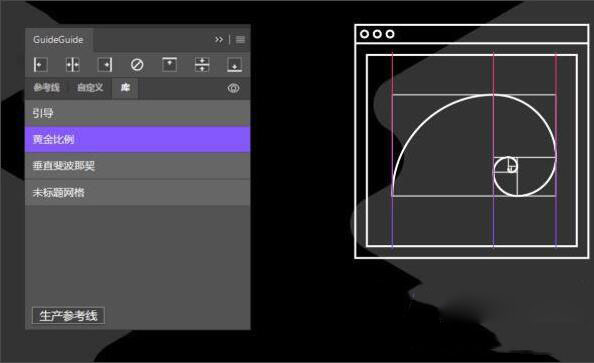Switch to the 参考线 tab
594x363 pixels.
pyautogui.click(x=46, y=88)
